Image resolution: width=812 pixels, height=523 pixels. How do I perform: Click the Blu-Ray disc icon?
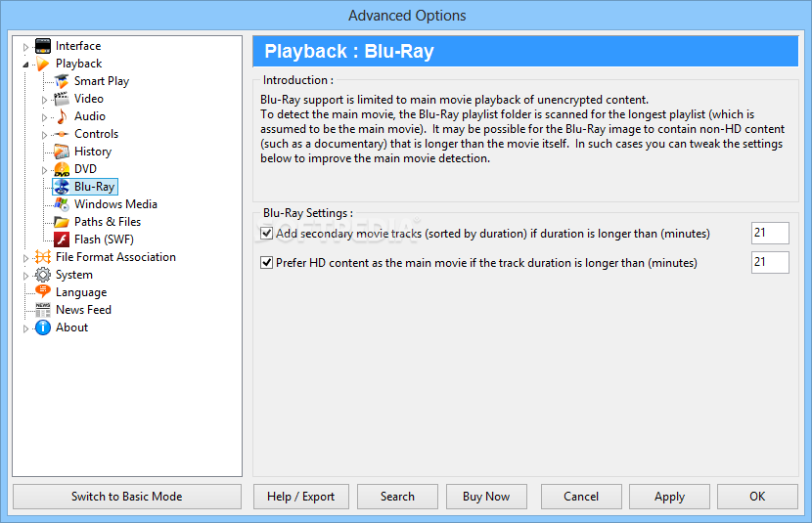[62, 187]
